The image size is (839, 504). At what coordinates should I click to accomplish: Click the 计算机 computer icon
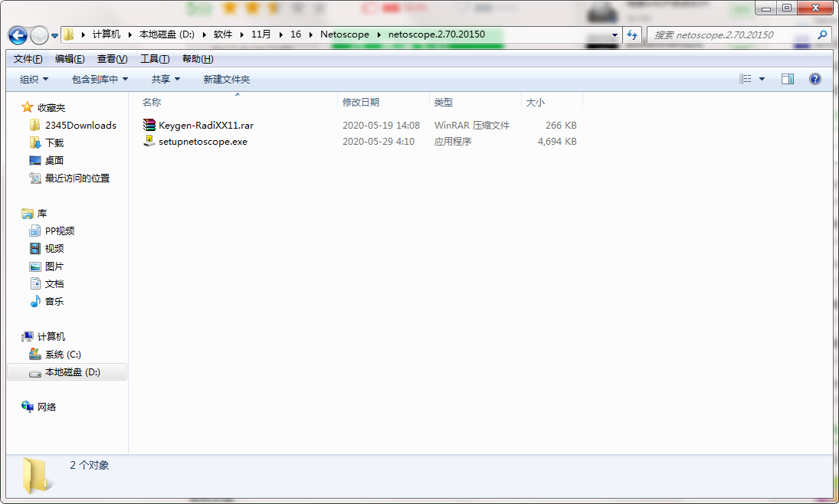coord(28,336)
